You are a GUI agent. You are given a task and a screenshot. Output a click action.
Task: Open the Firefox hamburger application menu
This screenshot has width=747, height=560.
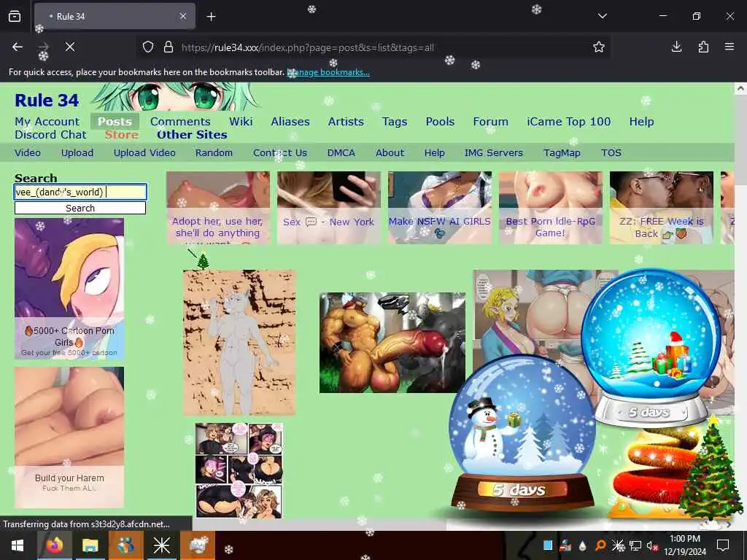point(729,47)
